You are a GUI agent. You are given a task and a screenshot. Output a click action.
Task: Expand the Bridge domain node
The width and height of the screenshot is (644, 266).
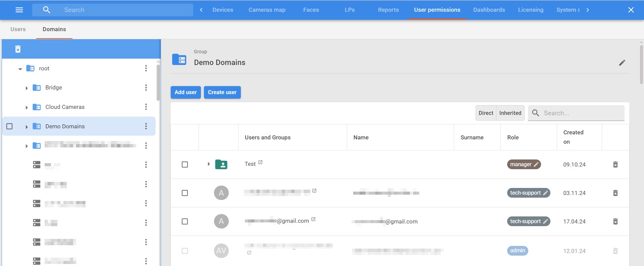(x=26, y=88)
